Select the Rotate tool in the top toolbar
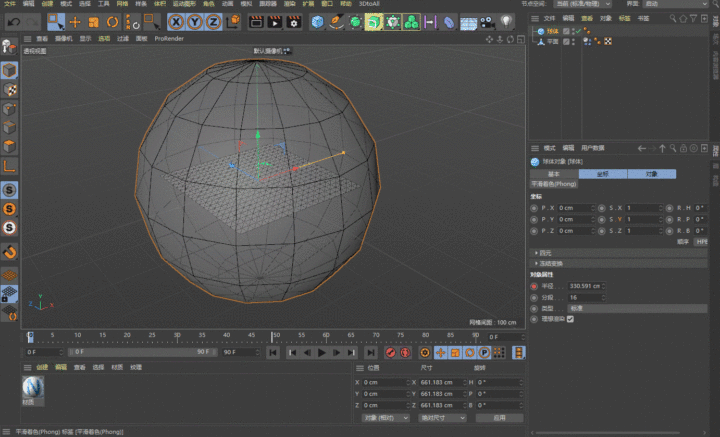Screen dimensions: 720x437 [x=111, y=22]
